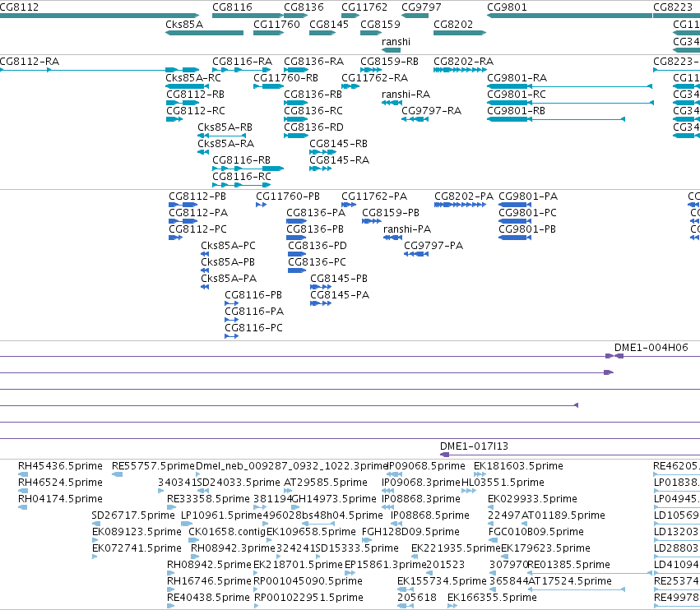
Task: Select protein CG8159-PB
Action: coord(391,213)
